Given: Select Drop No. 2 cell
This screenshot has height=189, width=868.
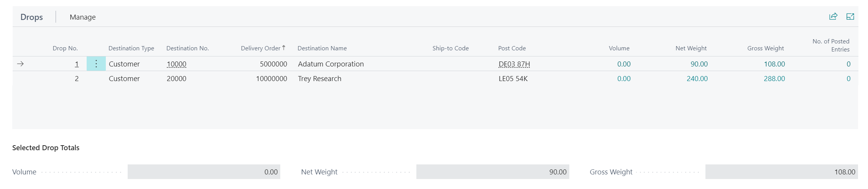Looking at the screenshot, I should pos(77,79).
